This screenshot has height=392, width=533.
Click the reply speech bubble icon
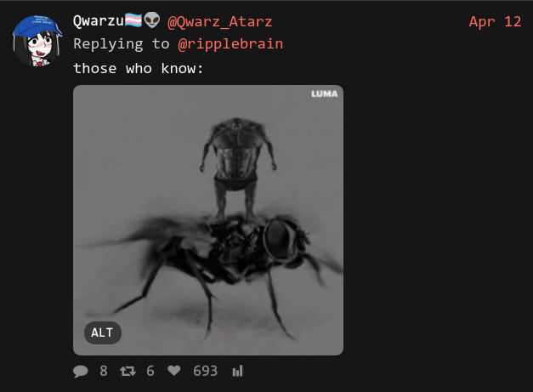[x=81, y=371]
